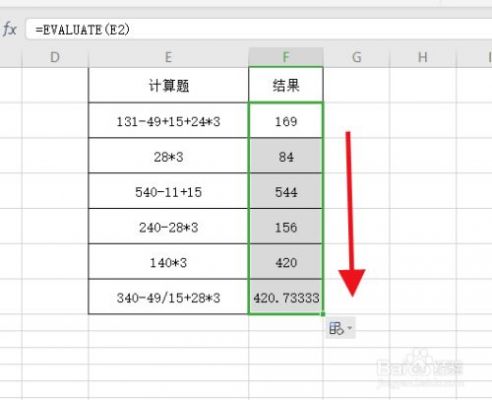The image size is (492, 400).
Task: Click result cell showing 420
Action: pyautogui.click(x=286, y=262)
